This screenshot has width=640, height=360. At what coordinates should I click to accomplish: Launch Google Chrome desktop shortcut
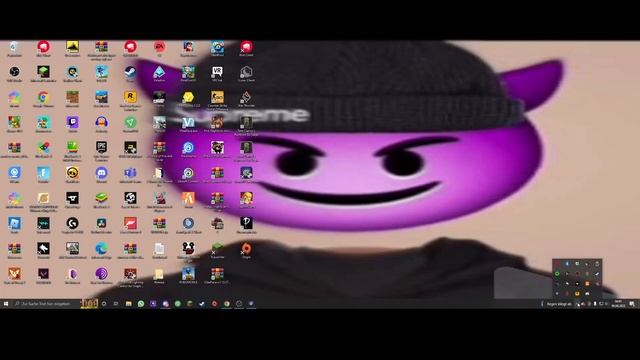point(43,99)
